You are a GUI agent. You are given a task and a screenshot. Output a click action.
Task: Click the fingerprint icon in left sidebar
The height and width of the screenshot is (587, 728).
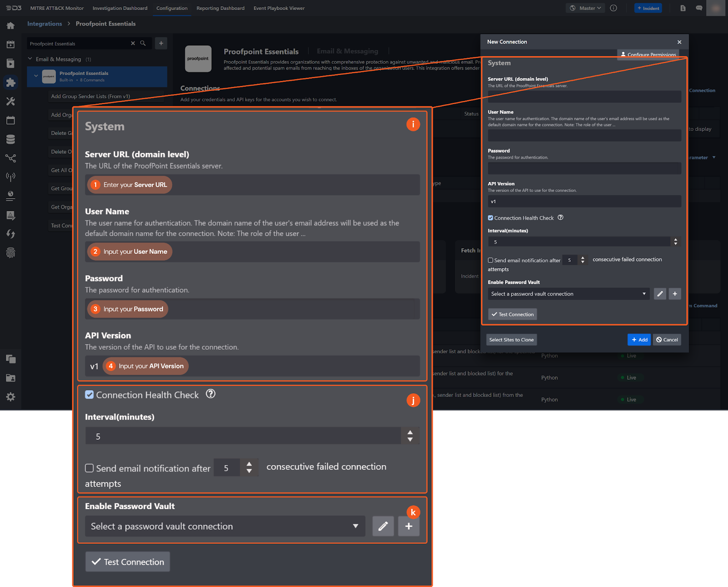(x=10, y=253)
